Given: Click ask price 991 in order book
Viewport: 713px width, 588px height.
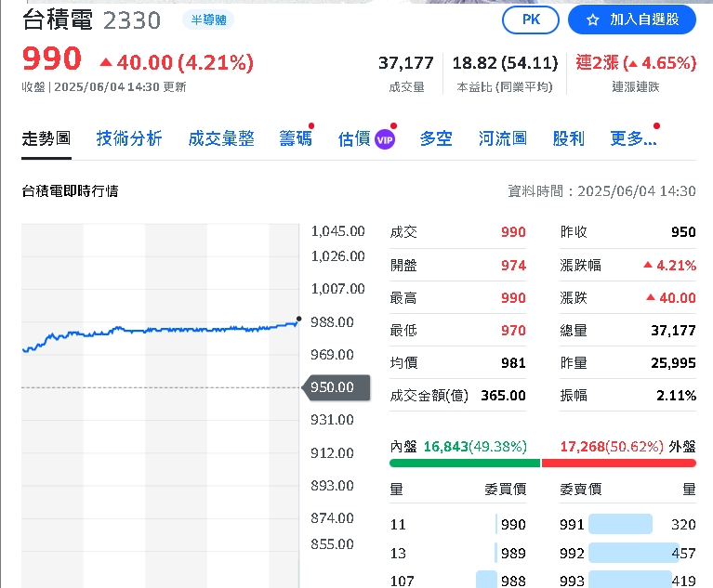Looking at the screenshot, I should pos(572,525).
